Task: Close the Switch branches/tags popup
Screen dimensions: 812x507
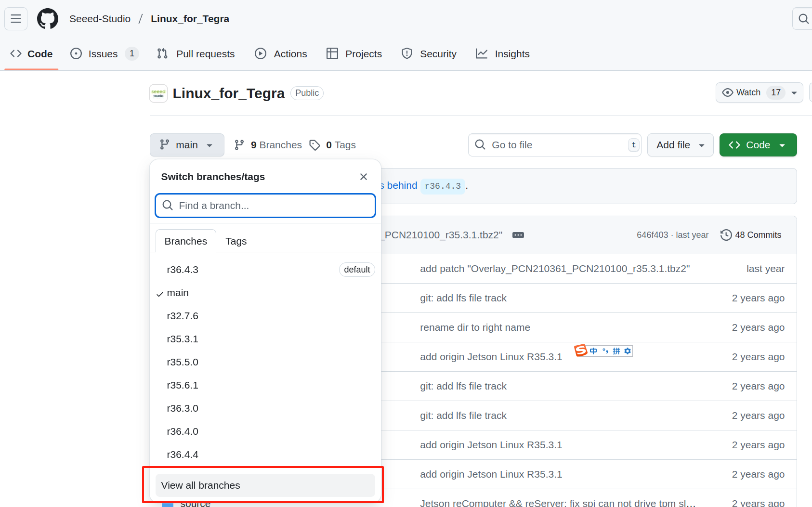Action: [x=364, y=177]
